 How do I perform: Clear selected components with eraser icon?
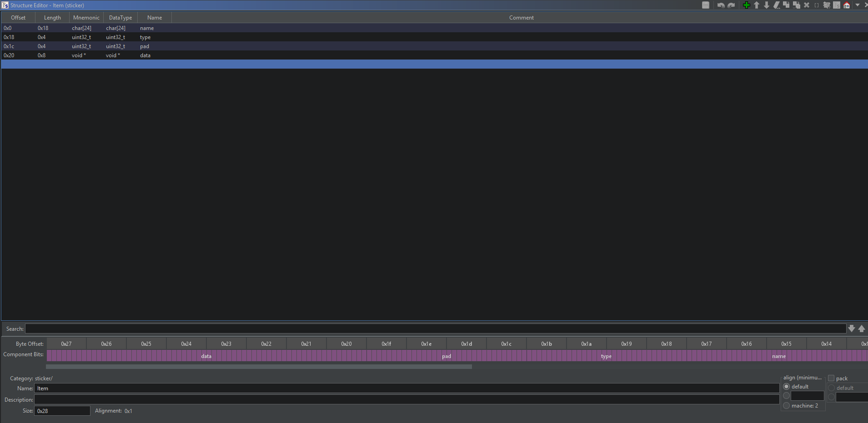pyautogui.click(x=777, y=5)
